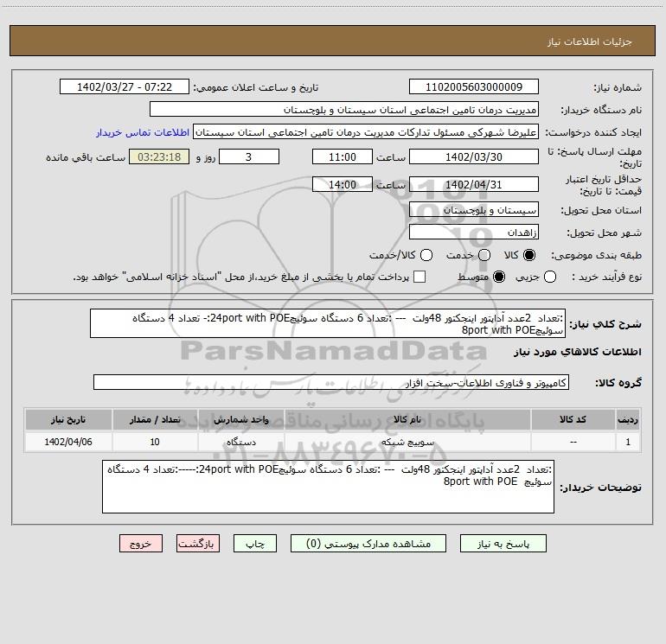Click the delivery city field زاهدان

[474, 233]
